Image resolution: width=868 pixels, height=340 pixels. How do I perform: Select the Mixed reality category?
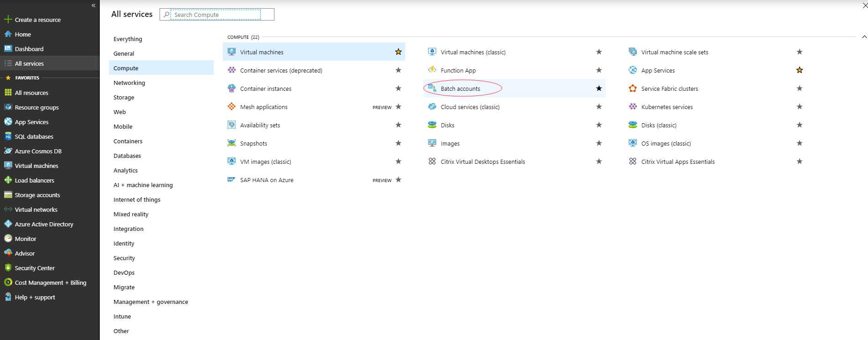click(x=161, y=214)
